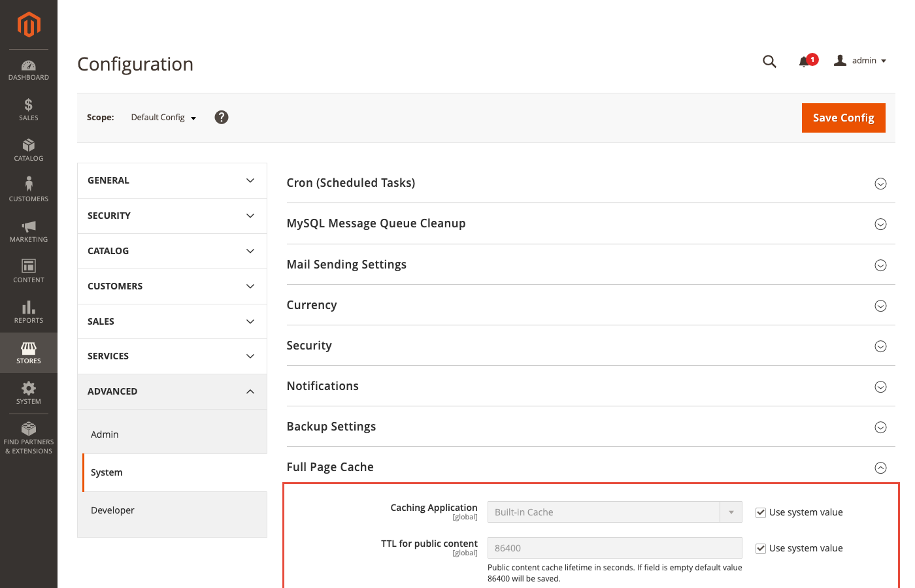Disable Use system value for TTL setting
Screen dimensions: 915x588
pyautogui.click(x=761, y=548)
